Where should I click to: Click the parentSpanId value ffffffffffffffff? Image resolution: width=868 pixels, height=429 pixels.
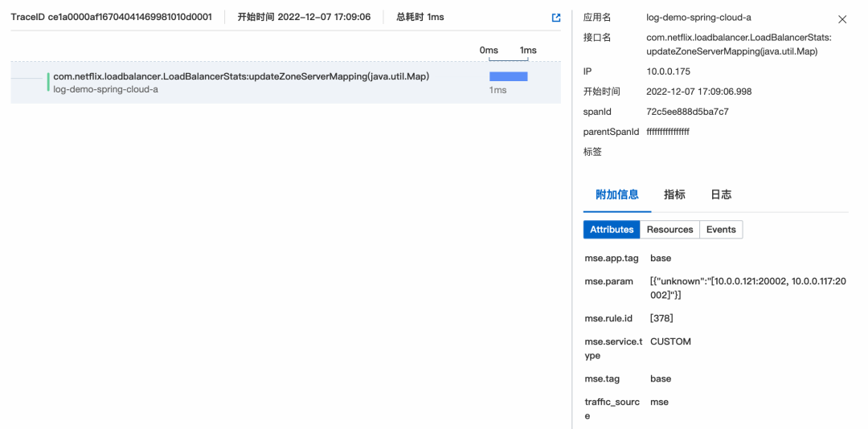point(668,132)
